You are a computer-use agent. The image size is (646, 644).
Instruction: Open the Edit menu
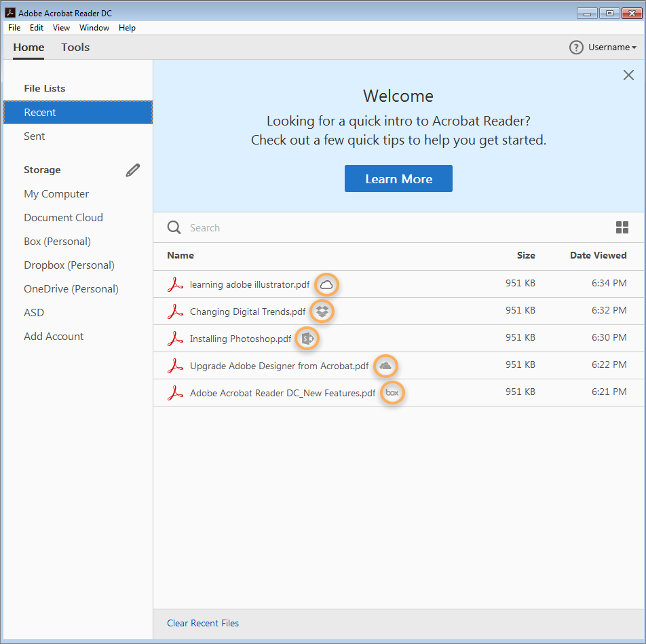point(36,28)
